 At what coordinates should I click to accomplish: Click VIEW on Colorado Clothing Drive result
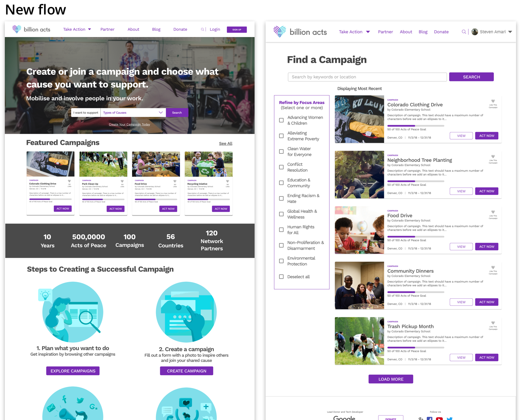pyautogui.click(x=461, y=136)
